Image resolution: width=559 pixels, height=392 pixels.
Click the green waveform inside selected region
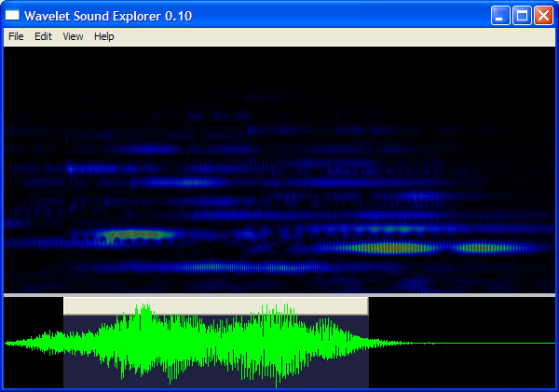(x=216, y=344)
